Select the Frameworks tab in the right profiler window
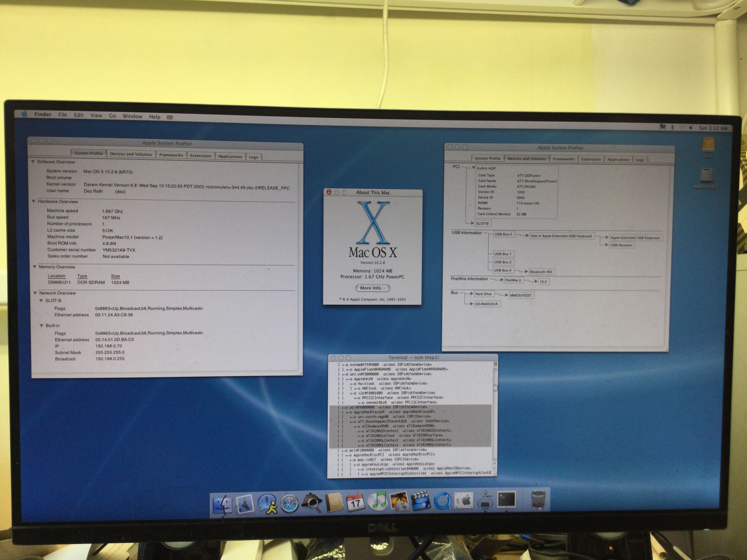 563,159
